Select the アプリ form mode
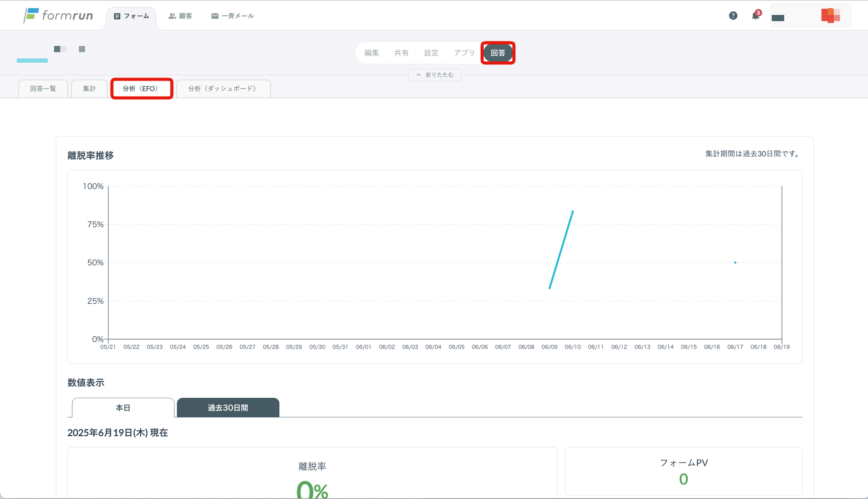Screen dimensions: 868x499 465,53
